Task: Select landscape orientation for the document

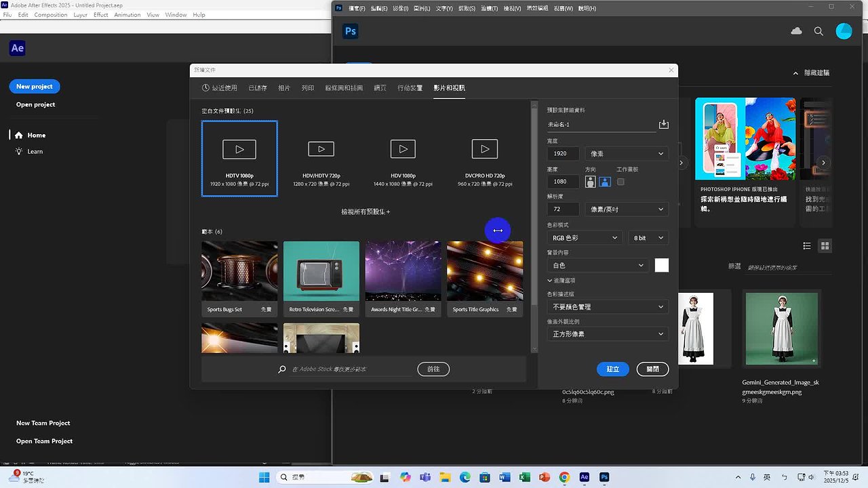Action: coord(604,181)
